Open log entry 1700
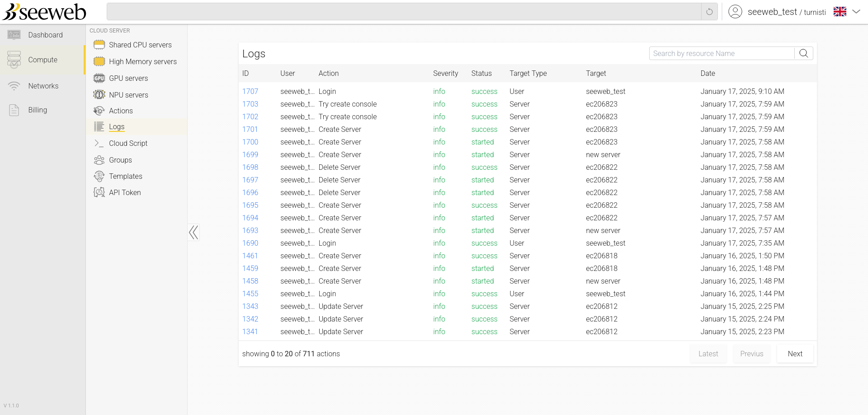The height and width of the screenshot is (415, 868). point(250,142)
